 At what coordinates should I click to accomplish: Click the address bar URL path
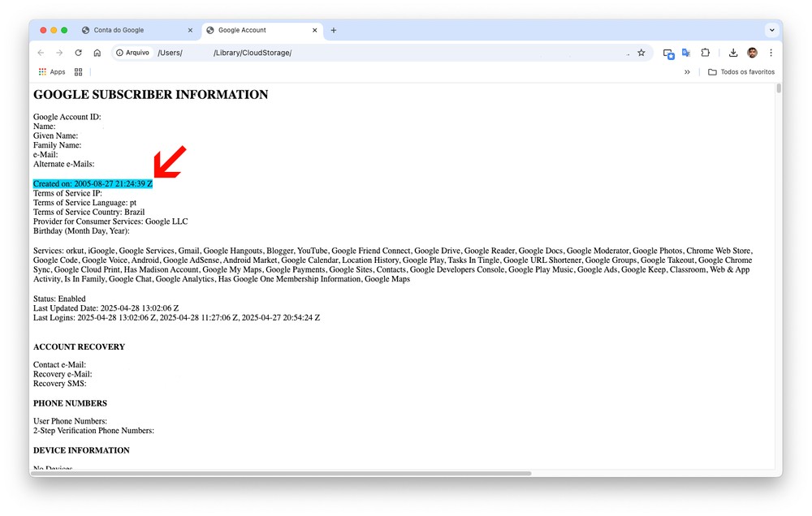225,53
